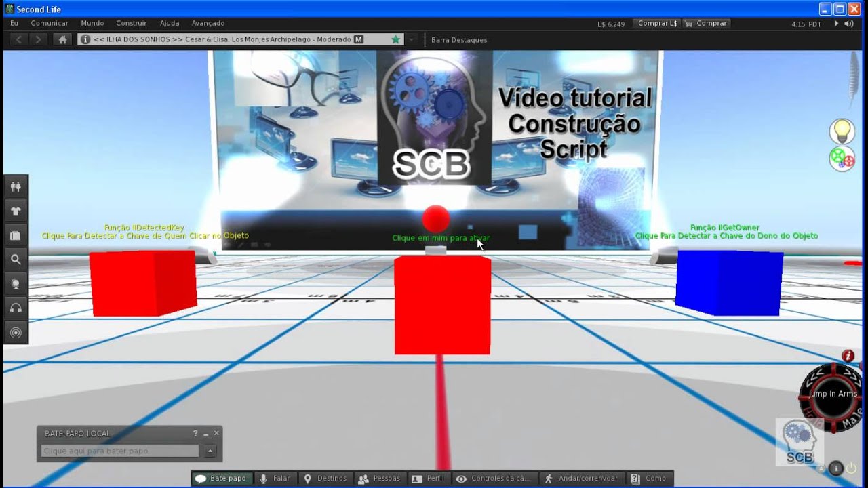Click the red sphere 'Clique em mim para ativar'

coord(436,218)
